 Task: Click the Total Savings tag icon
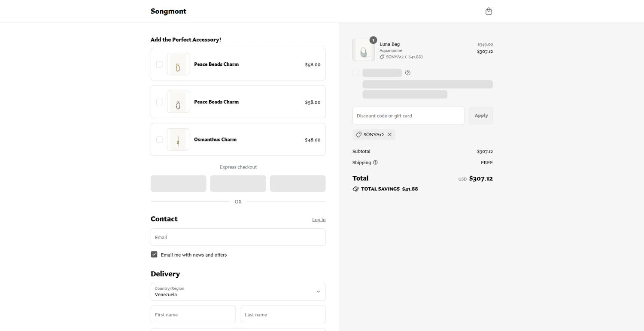[355, 189]
